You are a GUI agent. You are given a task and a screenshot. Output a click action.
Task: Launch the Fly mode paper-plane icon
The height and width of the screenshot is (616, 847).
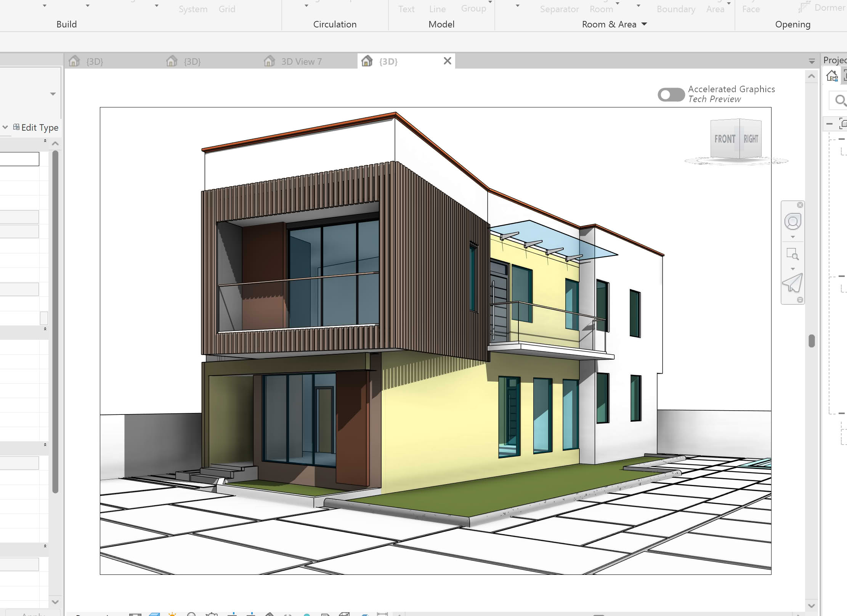coord(792,283)
